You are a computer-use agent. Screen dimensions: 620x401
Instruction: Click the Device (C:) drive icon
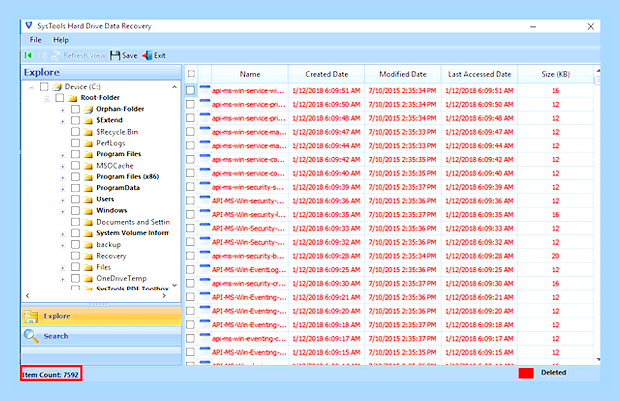coord(58,87)
